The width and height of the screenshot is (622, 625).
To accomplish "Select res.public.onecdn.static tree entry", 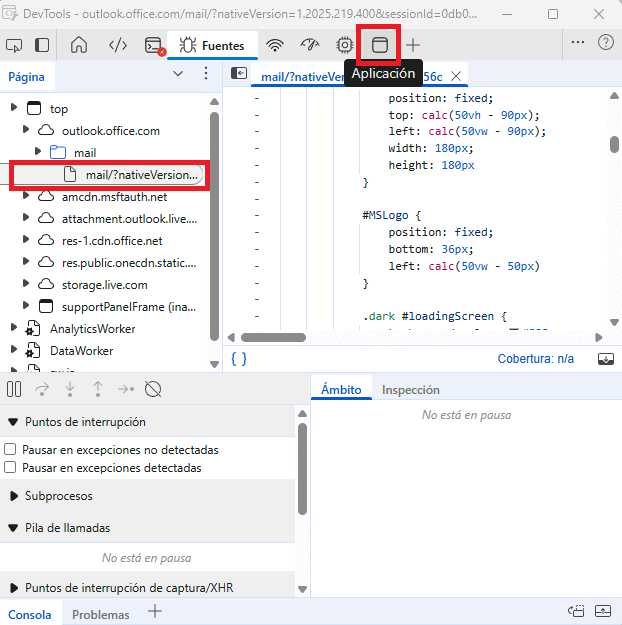I will click(129, 263).
